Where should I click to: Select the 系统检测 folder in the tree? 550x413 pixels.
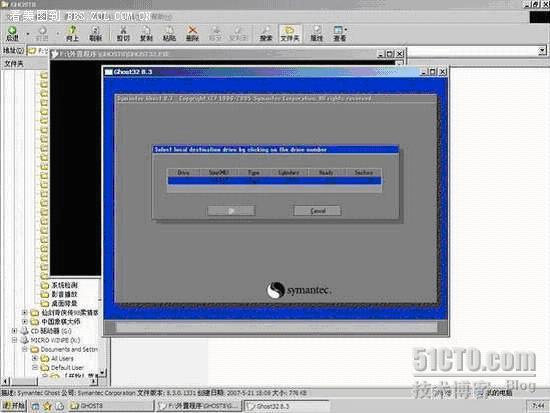64,285
